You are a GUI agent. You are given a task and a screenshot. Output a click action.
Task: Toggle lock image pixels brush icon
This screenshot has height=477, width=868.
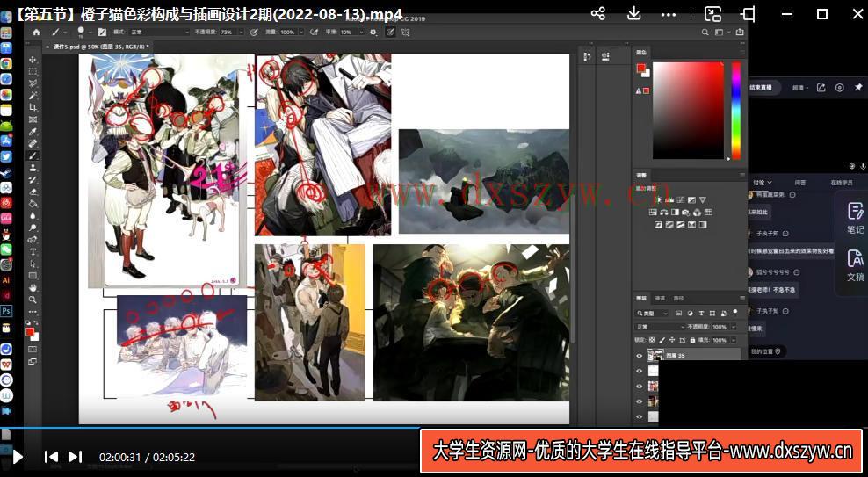point(662,340)
